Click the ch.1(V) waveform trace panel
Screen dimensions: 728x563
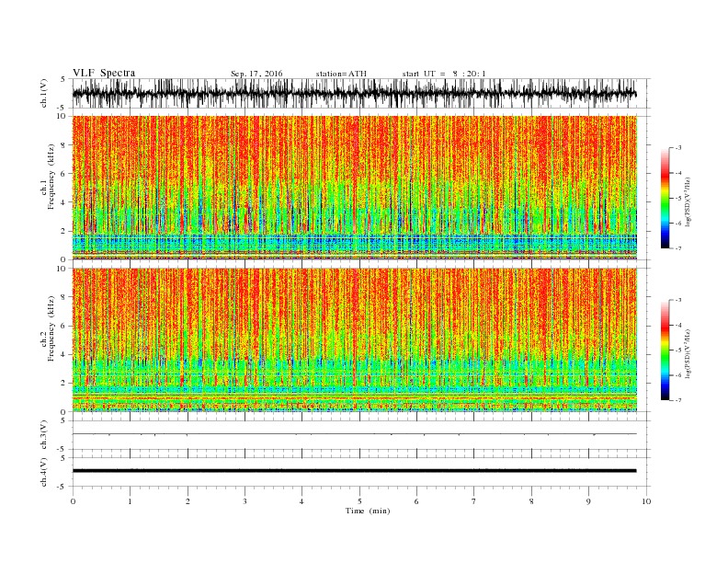[x=361, y=93]
